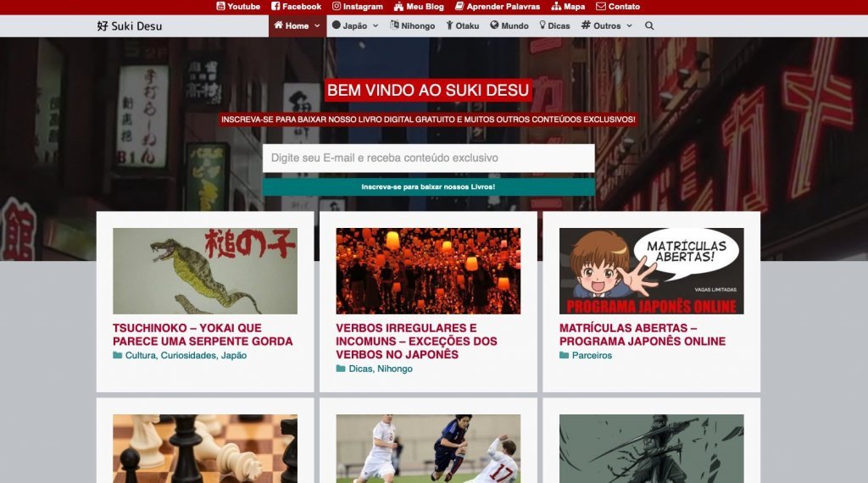This screenshot has width=868, height=483.
Task: Go to the Mundo menu item
Action: click(509, 26)
